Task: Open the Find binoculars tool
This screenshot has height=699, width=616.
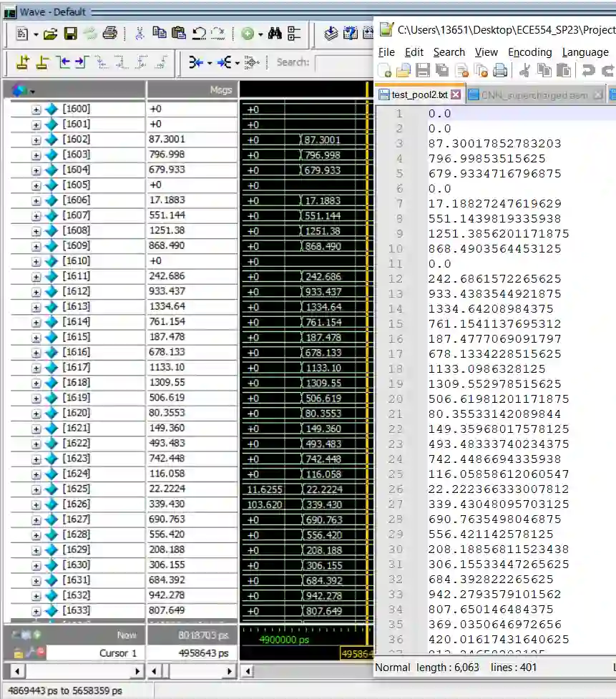Action: pos(275,34)
